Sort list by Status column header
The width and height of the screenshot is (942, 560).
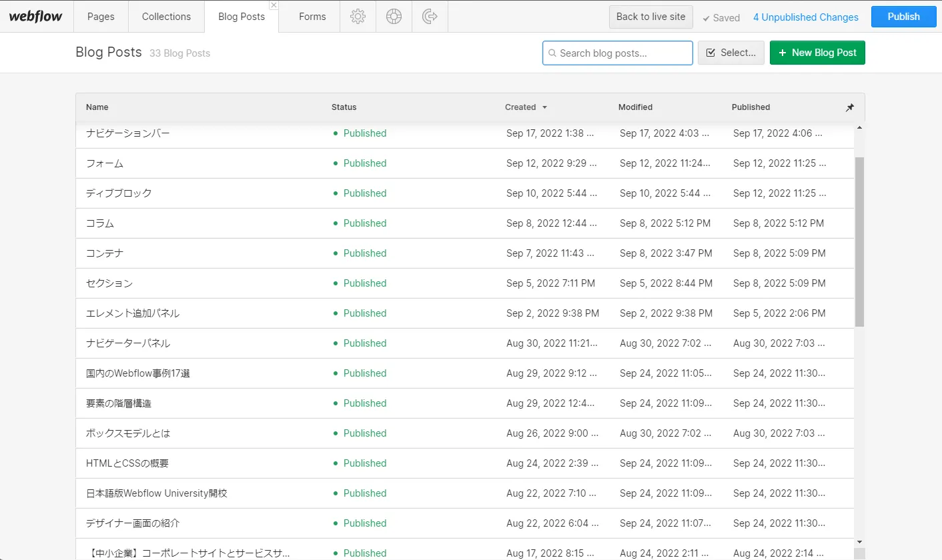[344, 107]
